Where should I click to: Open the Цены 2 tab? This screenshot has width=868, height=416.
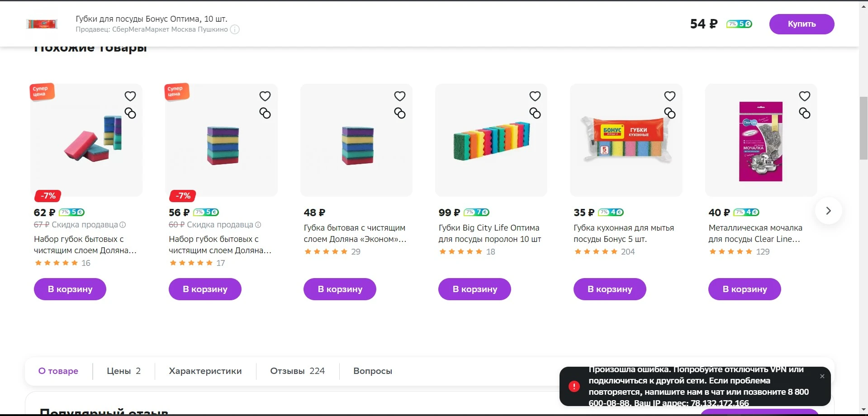pos(124,371)
